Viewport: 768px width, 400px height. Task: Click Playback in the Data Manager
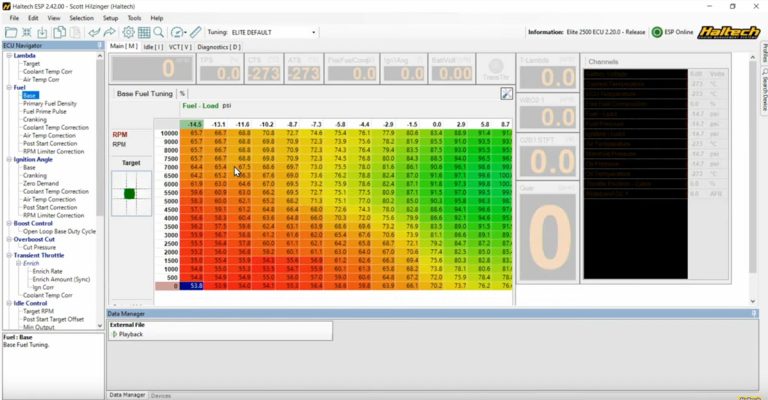(x=130, y=334)
